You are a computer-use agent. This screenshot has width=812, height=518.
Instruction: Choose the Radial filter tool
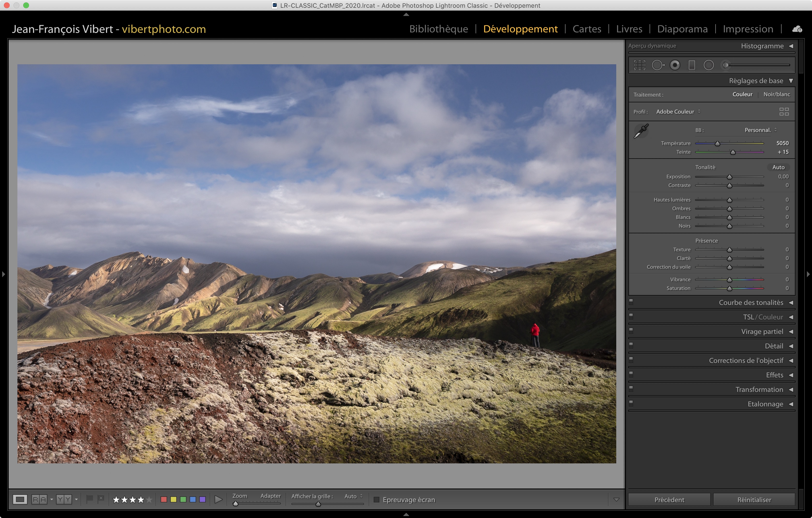[709, 65]
